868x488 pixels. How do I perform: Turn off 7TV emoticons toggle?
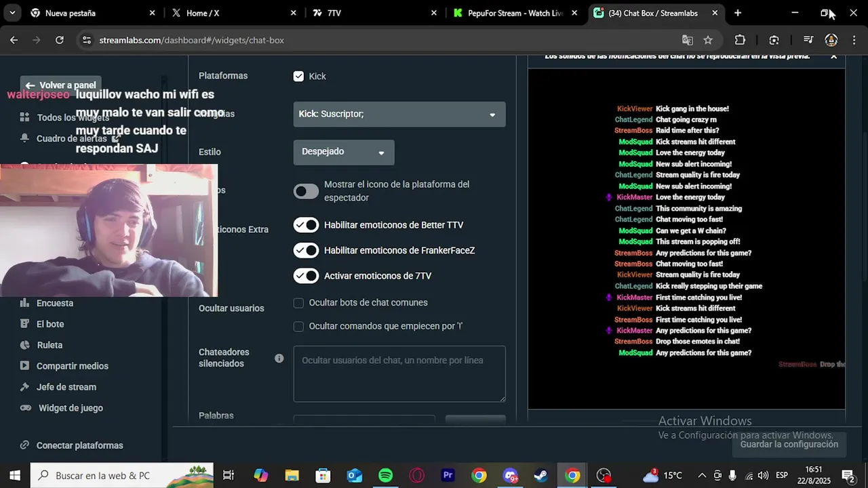(307, 276)
